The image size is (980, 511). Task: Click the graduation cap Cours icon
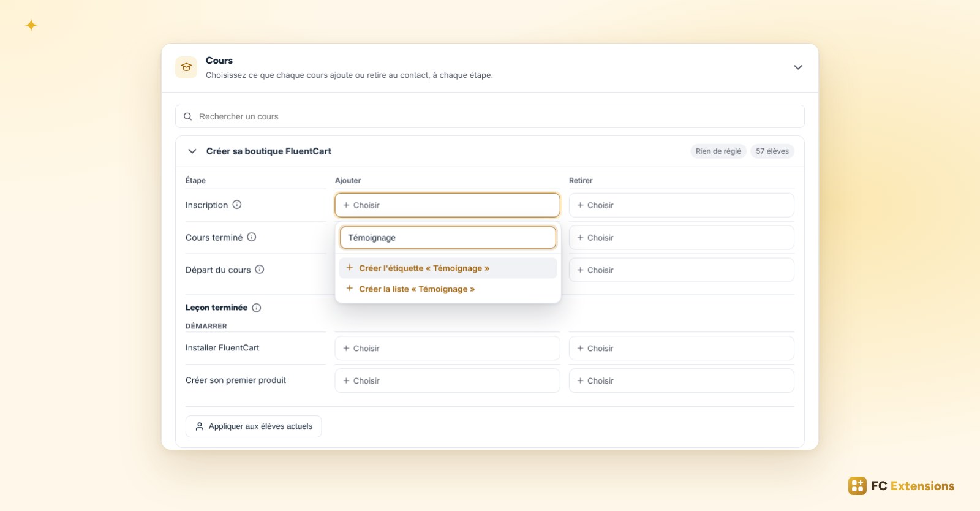[186, 67]
